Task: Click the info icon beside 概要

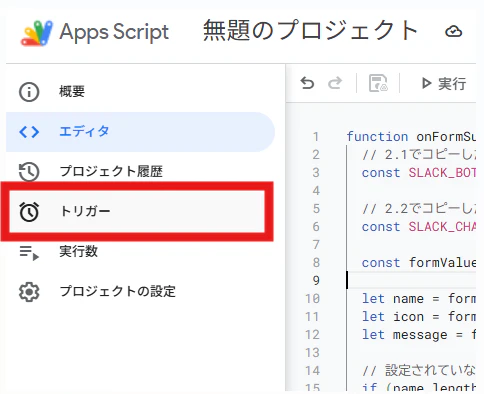Action: (29, 92)
